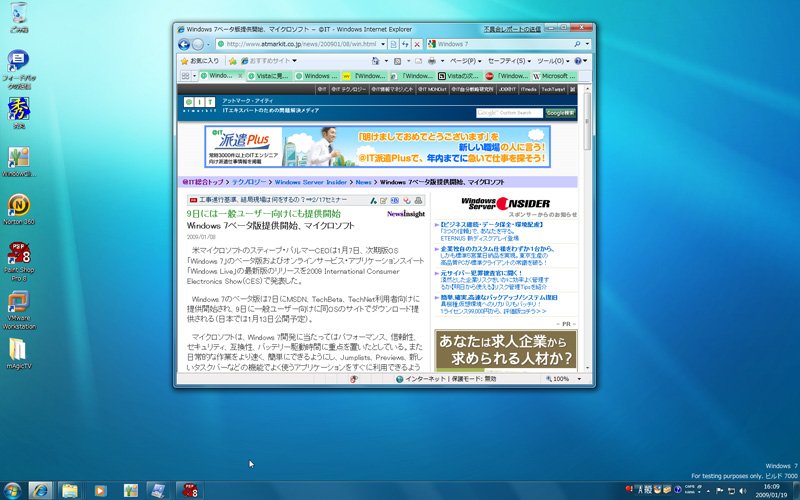
Task: Stop loading with the red X icon
Action: pyautogui.click(x=417, y=44)
